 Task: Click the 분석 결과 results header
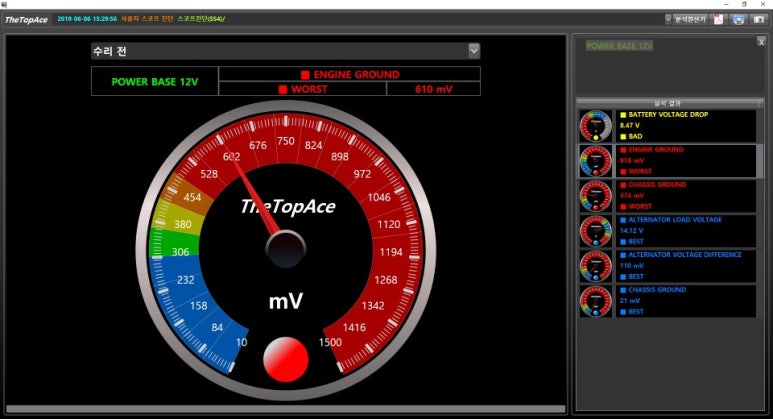click(668, 103)
